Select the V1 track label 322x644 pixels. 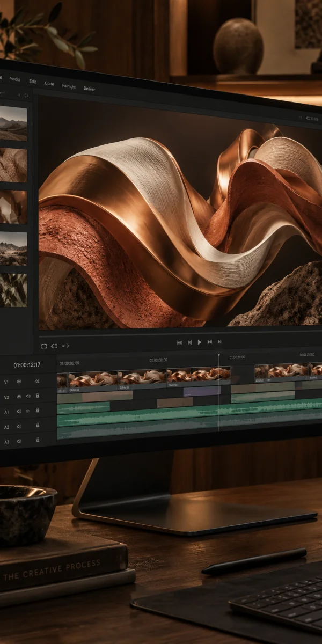pos(6,382)
